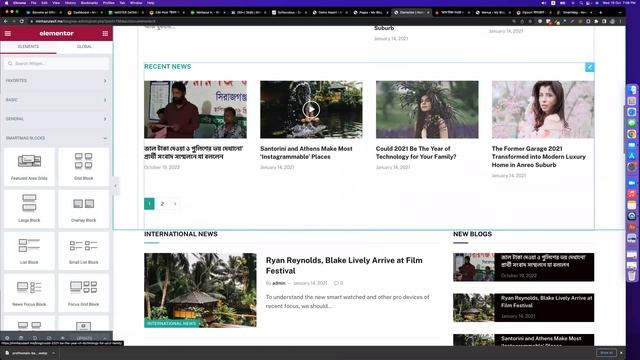Click the International News category badge
Viewport: 640px width, 360px height.
click(171, 323)
